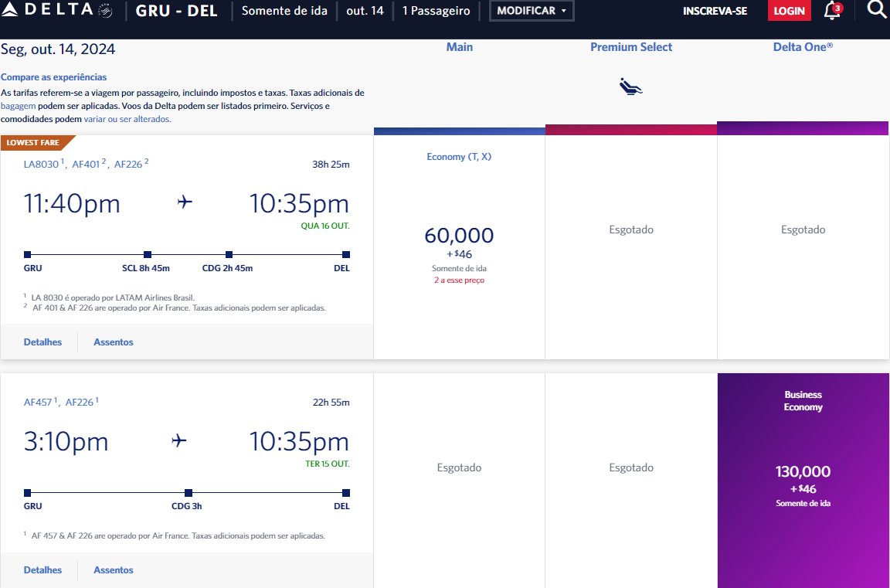The width and height of the screenshot is (890, 588).
Task: Choose the 130,000 miles Business fare
Action: click(803, 481)
